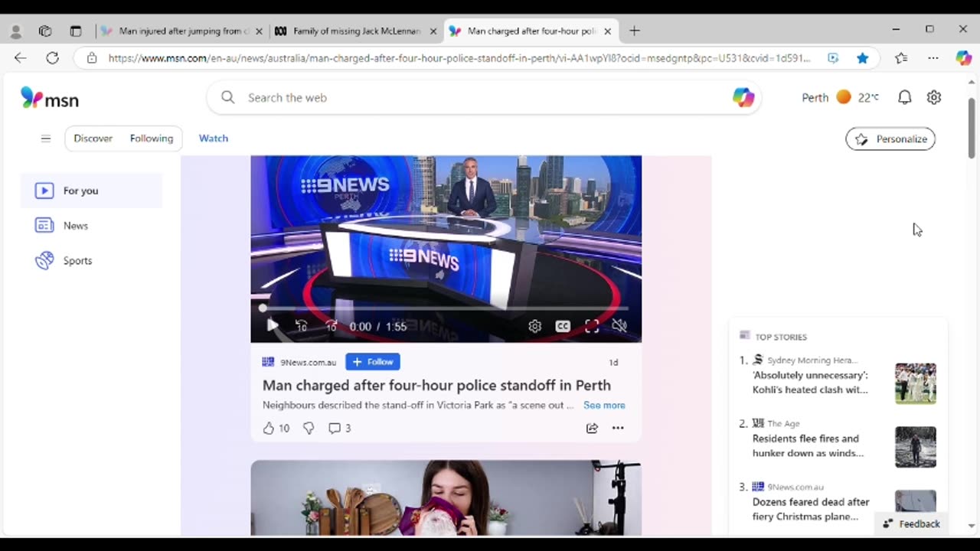Open the hamburger navigation menu
The image size is (980, 551).
(x=46, y=139)
